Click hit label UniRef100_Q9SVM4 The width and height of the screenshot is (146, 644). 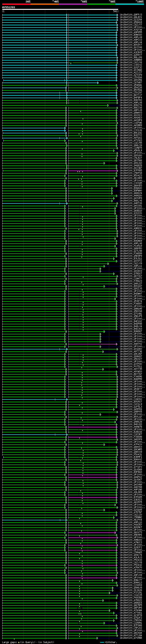(x=131, y=80)
